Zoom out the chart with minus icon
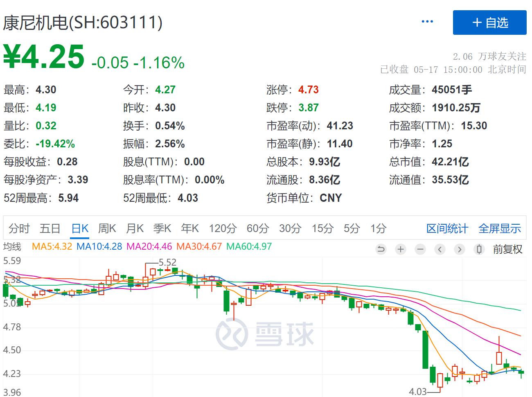 click(420, 249)
